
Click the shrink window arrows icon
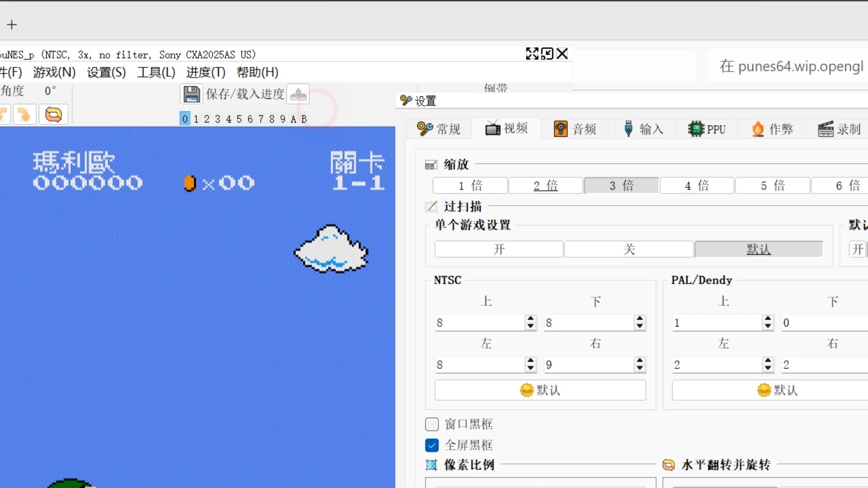(x=547, y=54)
